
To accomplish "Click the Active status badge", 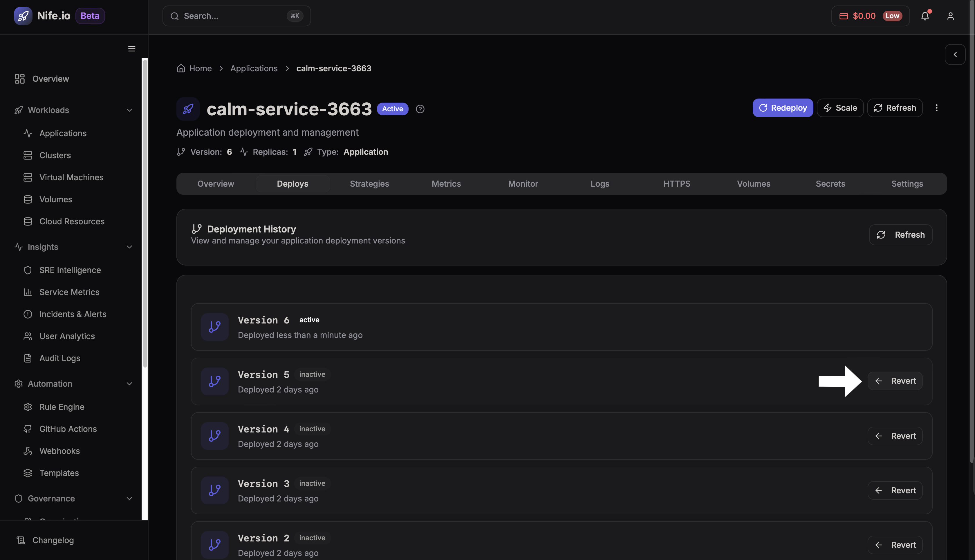I will coord(392,109).
